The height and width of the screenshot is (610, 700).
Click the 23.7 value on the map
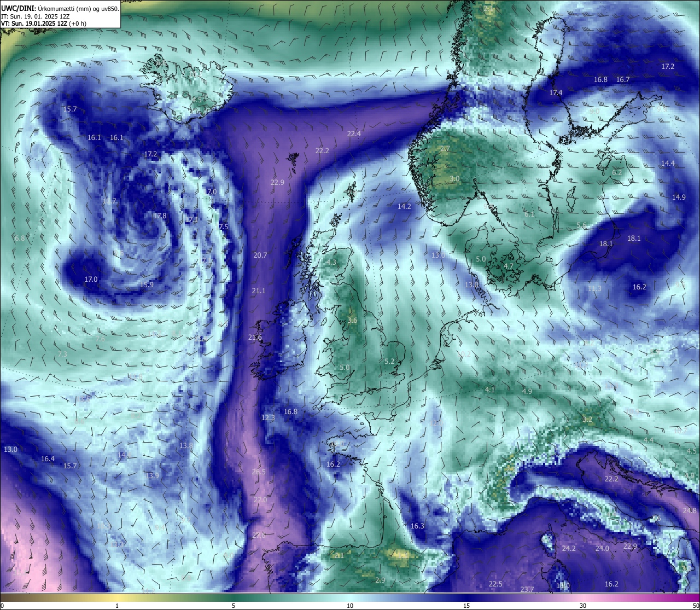point(527,589)
